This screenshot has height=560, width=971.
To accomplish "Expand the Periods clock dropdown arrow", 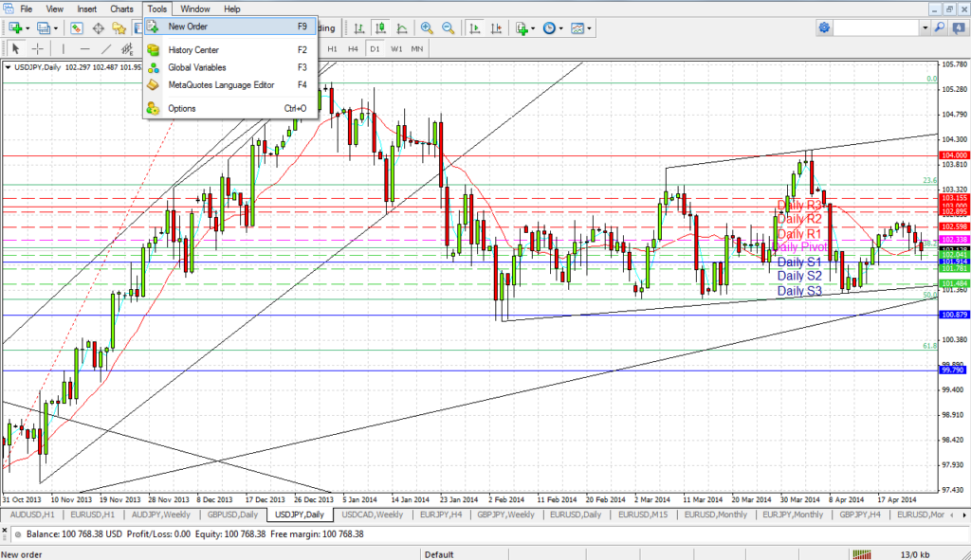I will click(561, 27).
